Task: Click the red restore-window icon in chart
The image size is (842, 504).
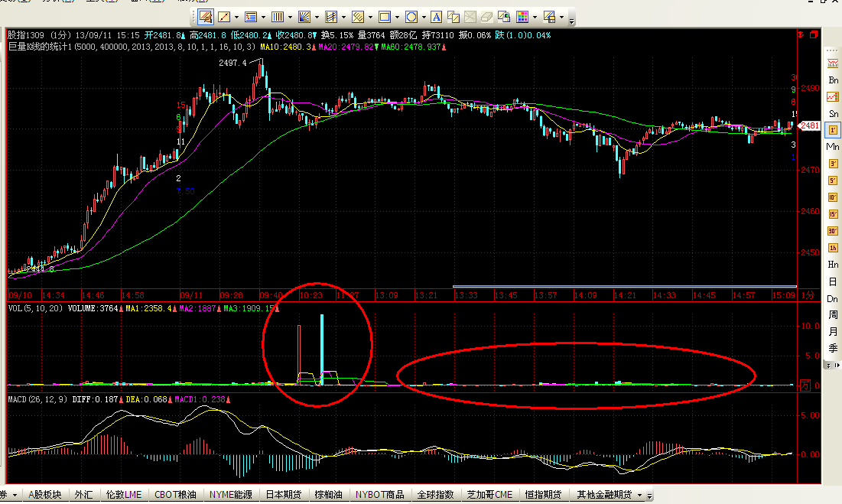Action: tap(814, 35)
